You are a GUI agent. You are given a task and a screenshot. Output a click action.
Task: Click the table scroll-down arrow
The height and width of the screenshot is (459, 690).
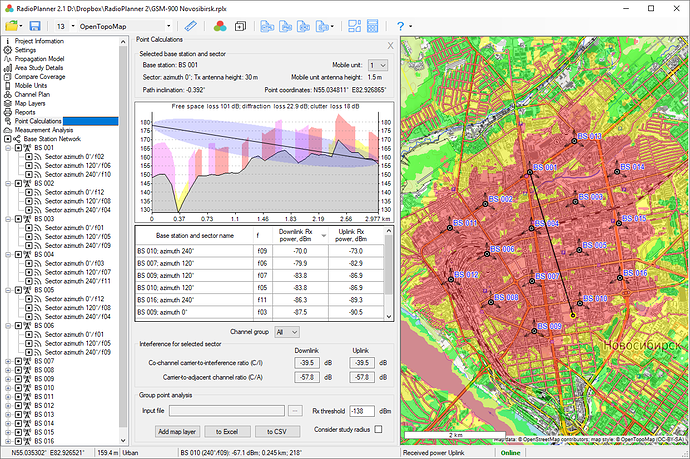(x=389, y=316)
